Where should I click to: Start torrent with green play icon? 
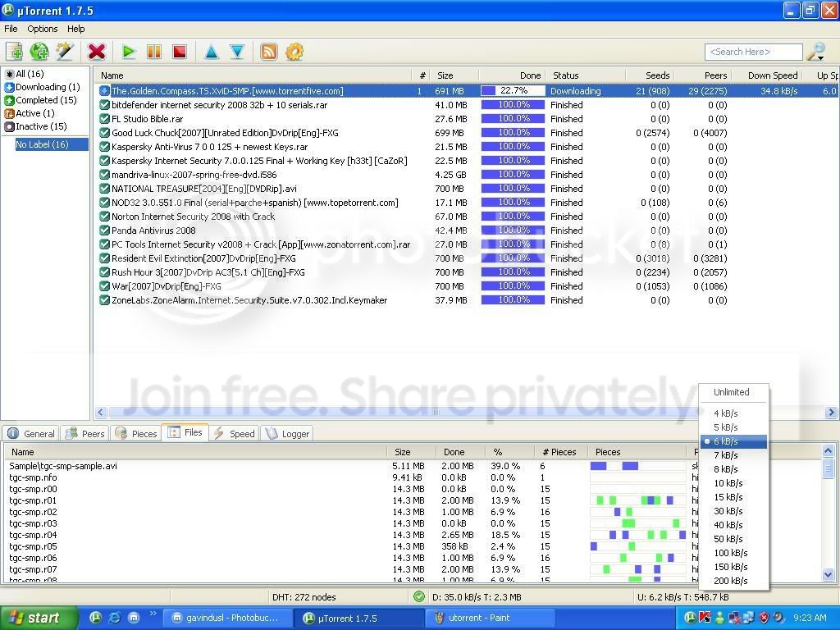coord(128,52)
